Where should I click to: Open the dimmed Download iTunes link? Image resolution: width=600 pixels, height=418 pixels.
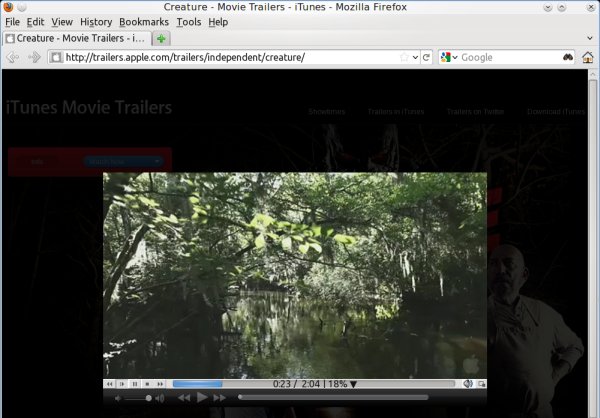556,111
